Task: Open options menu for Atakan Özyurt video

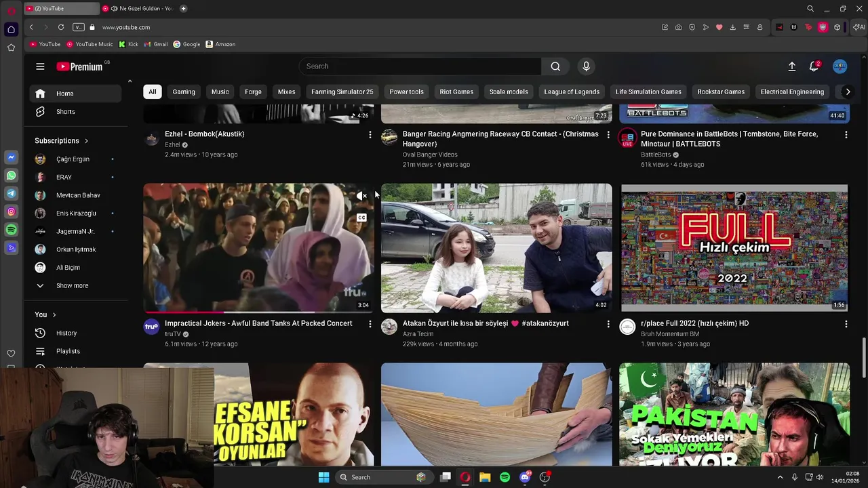Action: click(x=608, y=325)
